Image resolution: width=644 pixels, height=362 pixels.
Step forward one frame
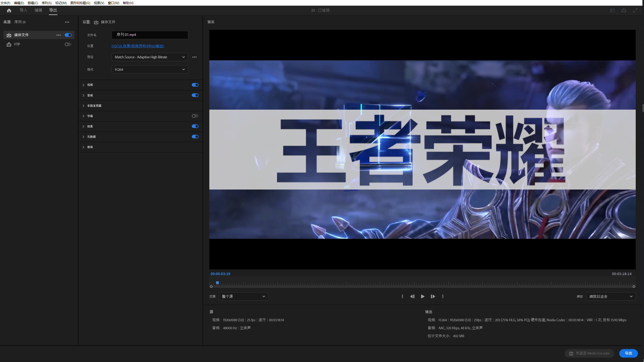pyautogui.click(x=433, y=296)
